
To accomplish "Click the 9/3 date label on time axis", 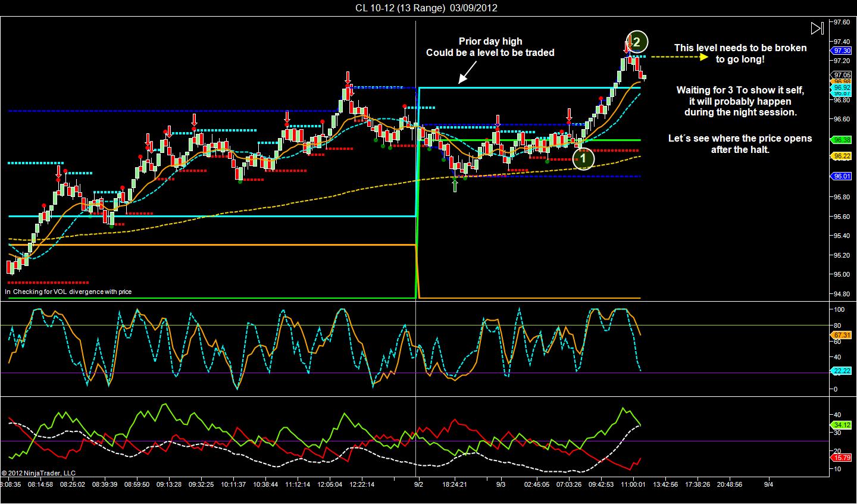I will tap(501, 484).
